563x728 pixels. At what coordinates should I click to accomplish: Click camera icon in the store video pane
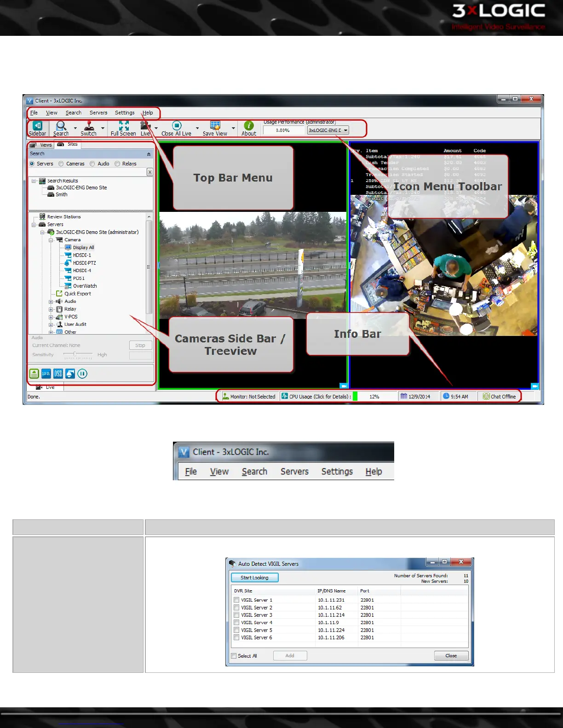(x=534, y=386)
